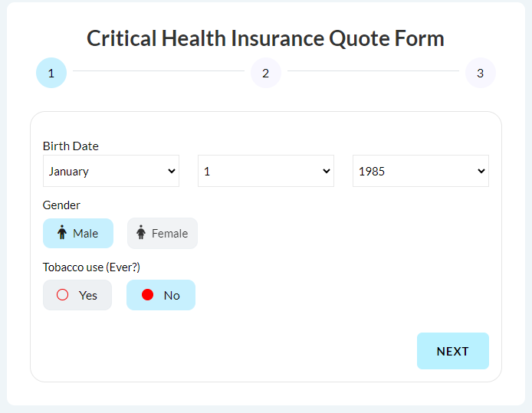Select Male gender option
The image size is (532, 413).
point(78,233)
